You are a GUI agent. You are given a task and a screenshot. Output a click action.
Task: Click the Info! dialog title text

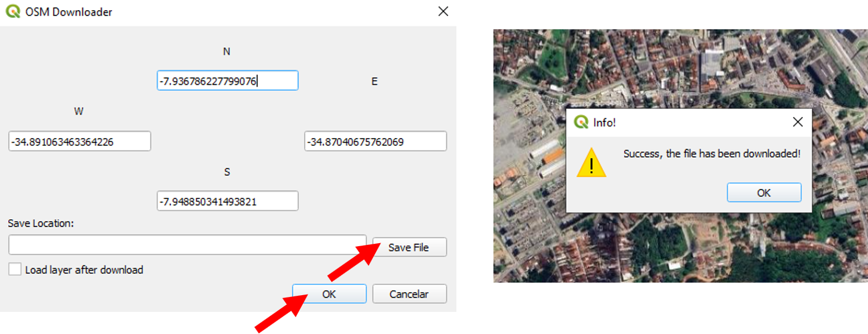point(605,122)
